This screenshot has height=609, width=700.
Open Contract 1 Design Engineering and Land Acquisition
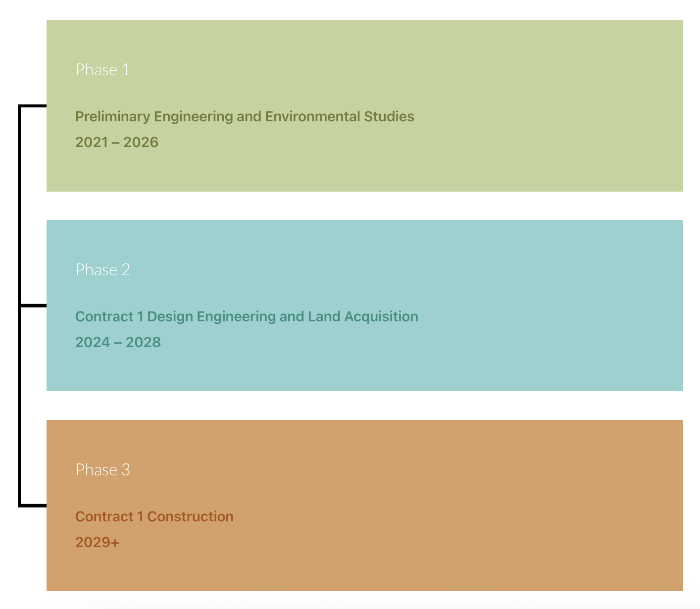247,317
